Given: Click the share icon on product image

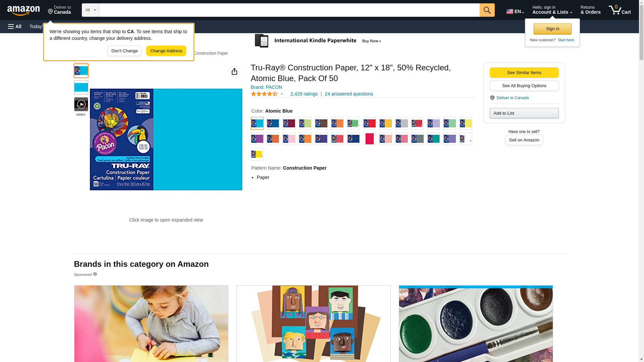Looking at the screenshot, I should [x=234, y=71].
